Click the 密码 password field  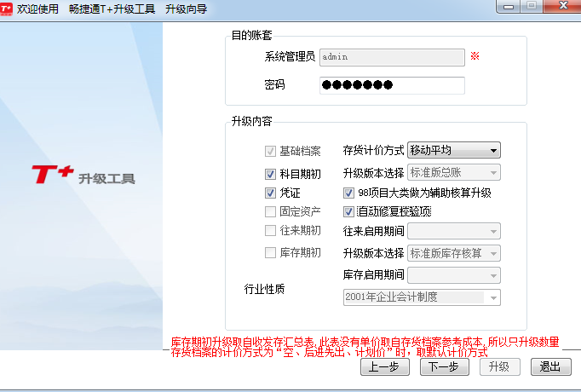click(x=392, y=85)
